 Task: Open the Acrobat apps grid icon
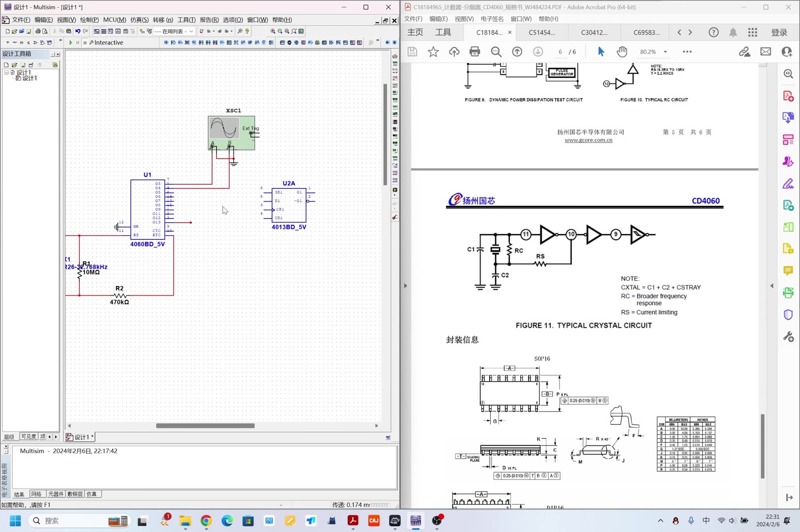click(753, 33)
